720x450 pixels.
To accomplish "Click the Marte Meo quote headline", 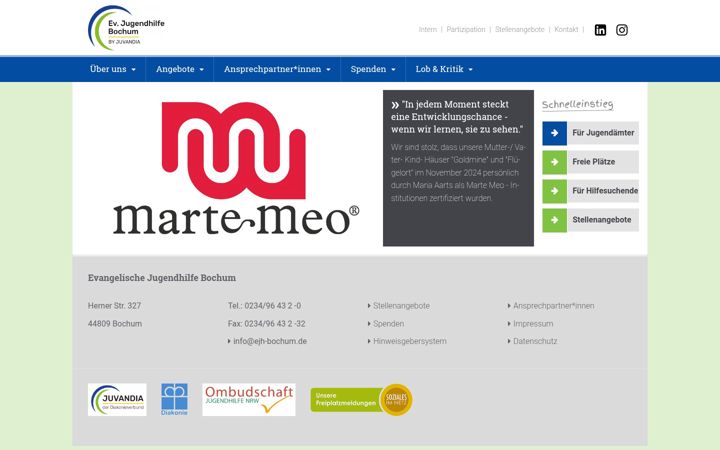I will [x=457, y=117].
